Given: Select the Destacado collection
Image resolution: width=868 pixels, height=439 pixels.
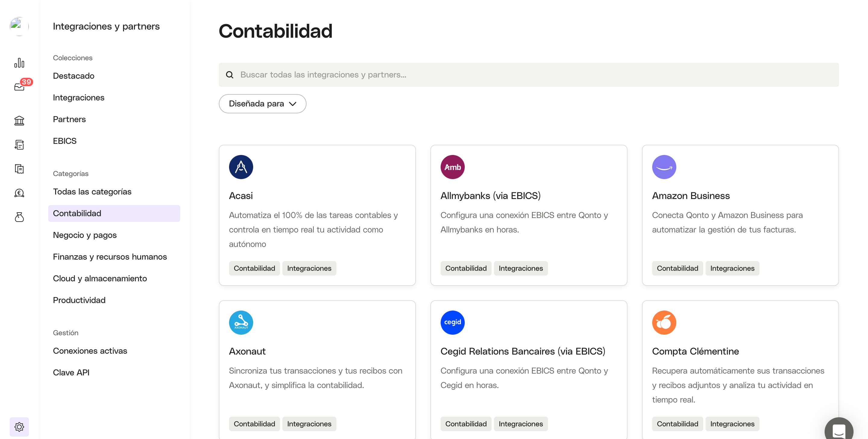Looking at the screenshot, I should (x=74, y=76).
